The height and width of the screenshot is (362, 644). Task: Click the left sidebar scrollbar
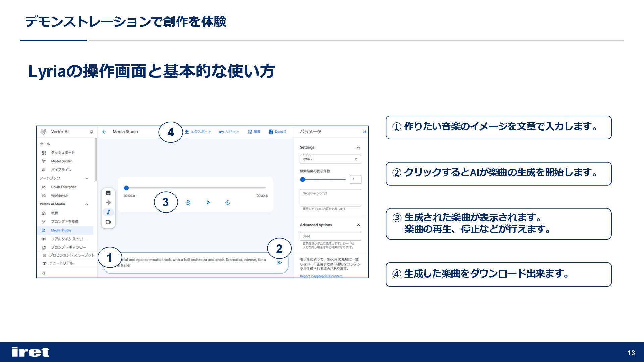click(96, 160)
